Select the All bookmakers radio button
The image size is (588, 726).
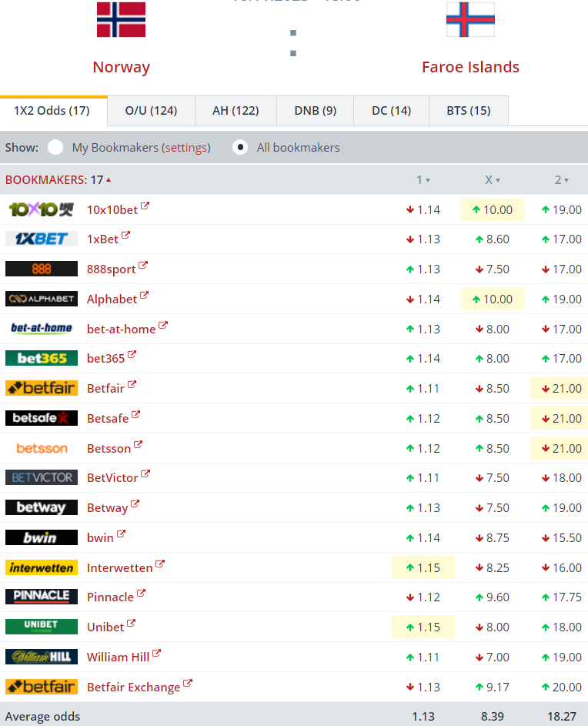241,147
